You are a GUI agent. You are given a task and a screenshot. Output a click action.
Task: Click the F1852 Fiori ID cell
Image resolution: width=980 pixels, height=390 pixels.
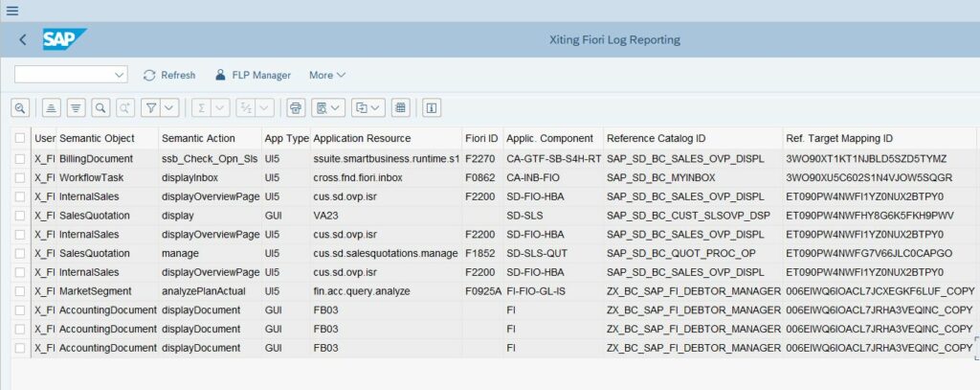[482, 254]
